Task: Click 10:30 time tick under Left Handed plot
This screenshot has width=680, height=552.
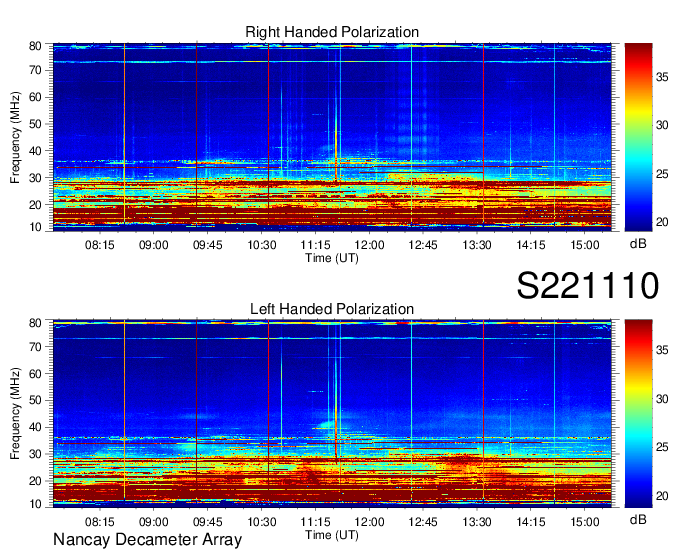Action: pyautogui.click(x=262, y=522)
